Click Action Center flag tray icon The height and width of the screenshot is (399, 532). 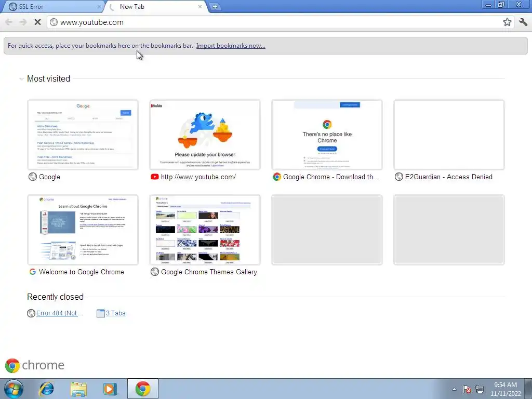pyautogui.click(x=467, y=389)
